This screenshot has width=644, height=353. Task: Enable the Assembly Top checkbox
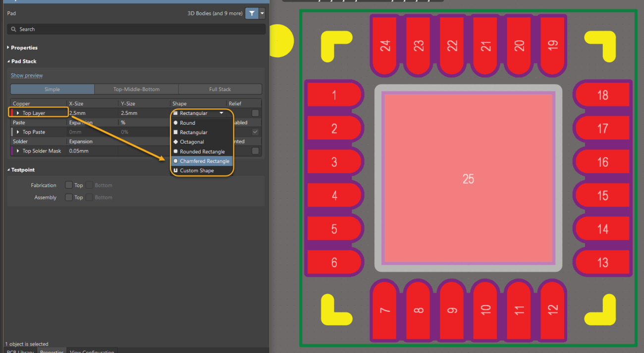point(69,197)
